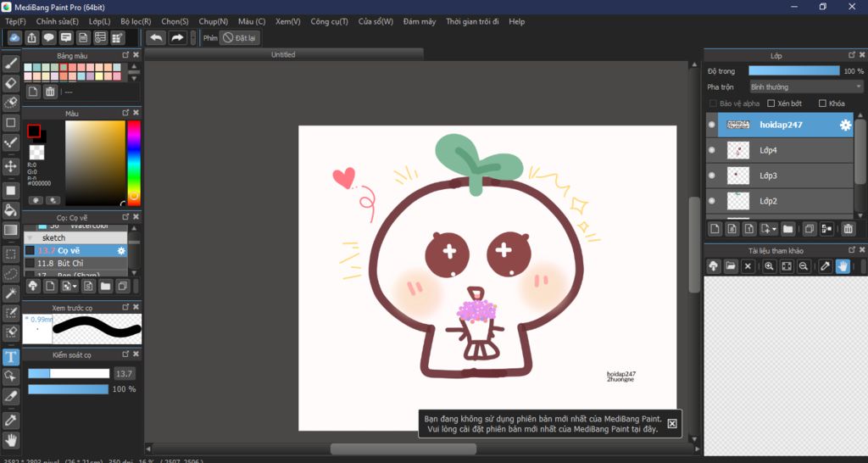Click the cloud save icon in top toolbar
The image size is (868, 463).
(15, 37)
